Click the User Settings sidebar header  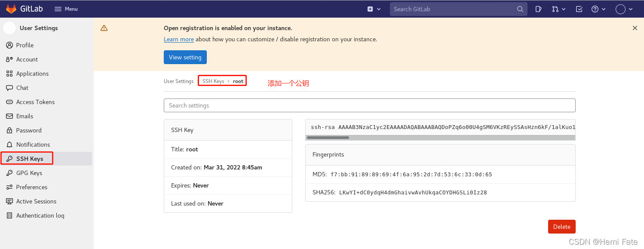tap(39, 28)
